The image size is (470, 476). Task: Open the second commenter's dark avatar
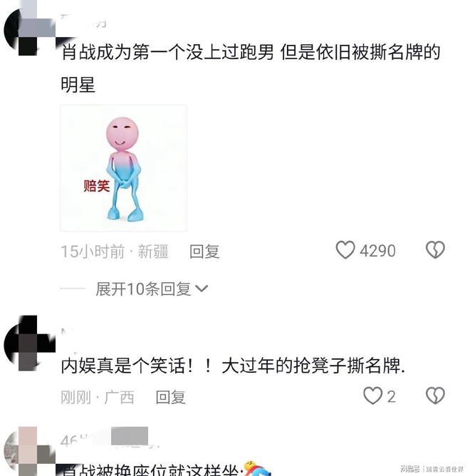[30, 343]
